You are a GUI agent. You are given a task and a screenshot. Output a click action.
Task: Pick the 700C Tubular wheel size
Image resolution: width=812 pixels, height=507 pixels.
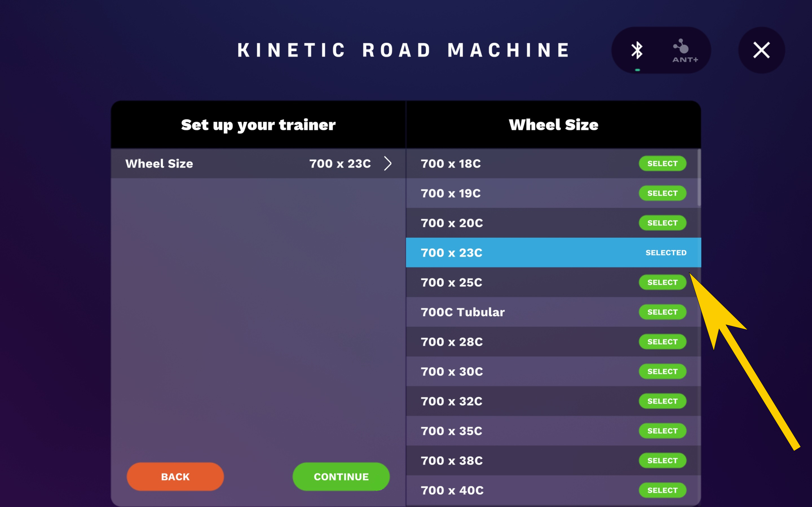coord(662,312)
